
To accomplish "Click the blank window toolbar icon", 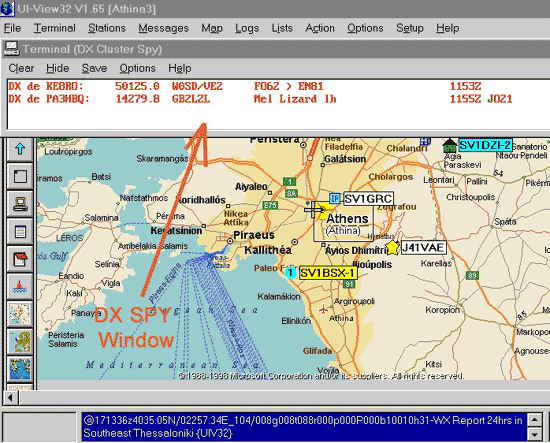I will pos(20,176).
